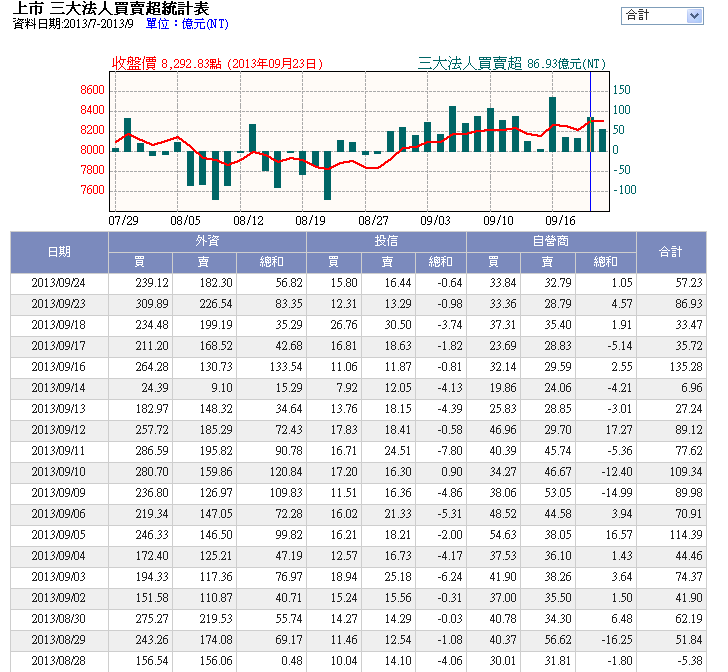Click the 投信 group header
This screenshot has width=728, height=672.
click(x=386, y=241)
